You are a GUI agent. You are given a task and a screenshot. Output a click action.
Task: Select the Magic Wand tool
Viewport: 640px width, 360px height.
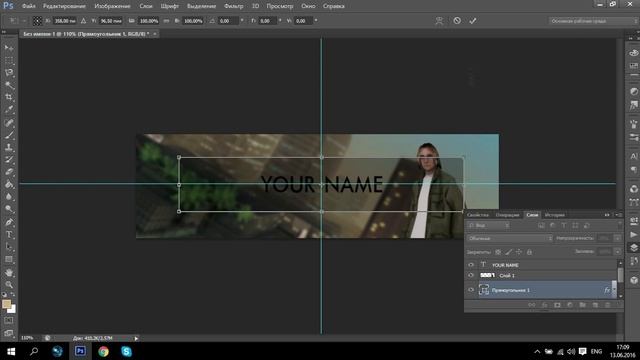tap(9, 85)
